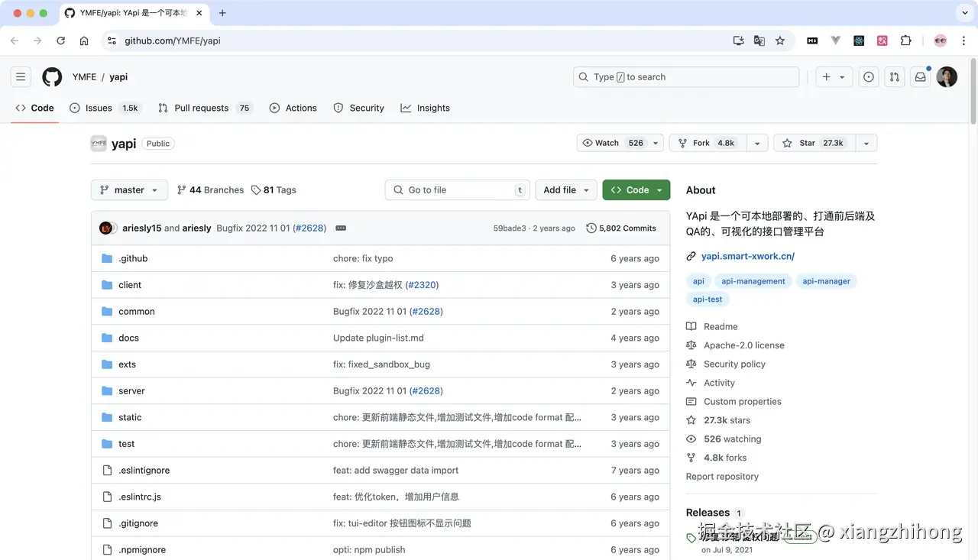The image size is (978, 560).
Task: Open the issues icon in header
Action: 869,77
